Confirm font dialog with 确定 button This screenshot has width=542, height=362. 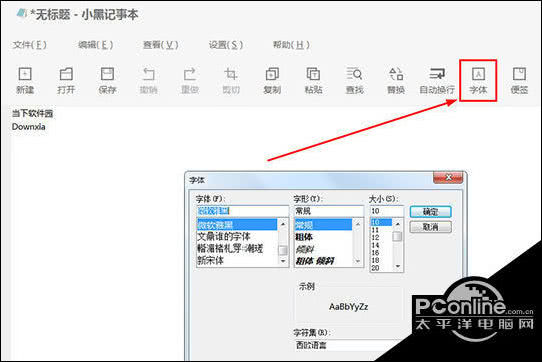(x=430, y=212)
